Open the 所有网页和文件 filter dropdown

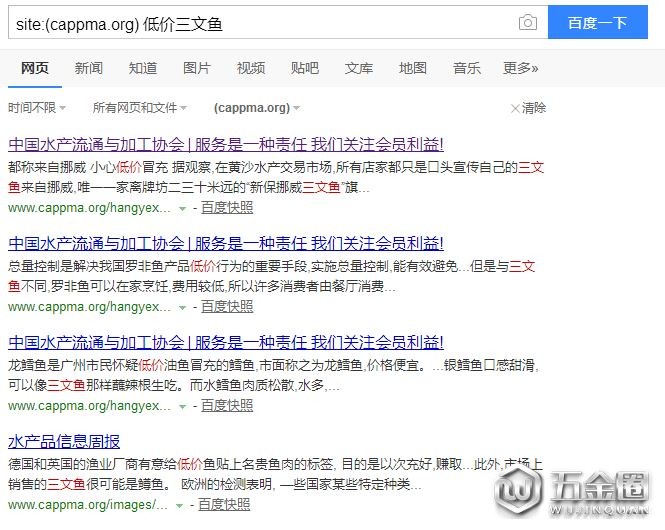140,108
